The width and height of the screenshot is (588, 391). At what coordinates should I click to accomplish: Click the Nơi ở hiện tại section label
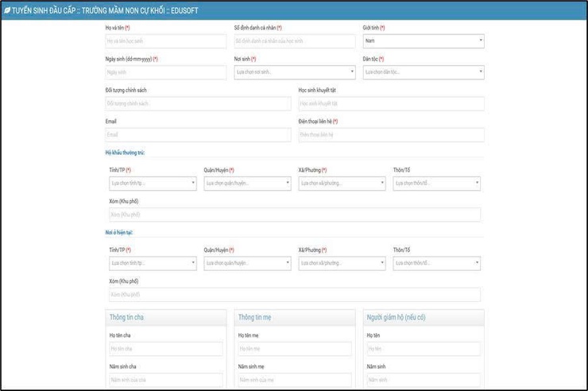pos(119,232)
